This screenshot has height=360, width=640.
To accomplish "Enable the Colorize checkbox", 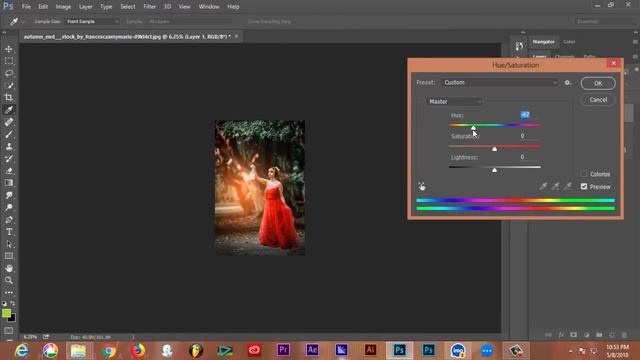I will (584, 174).
